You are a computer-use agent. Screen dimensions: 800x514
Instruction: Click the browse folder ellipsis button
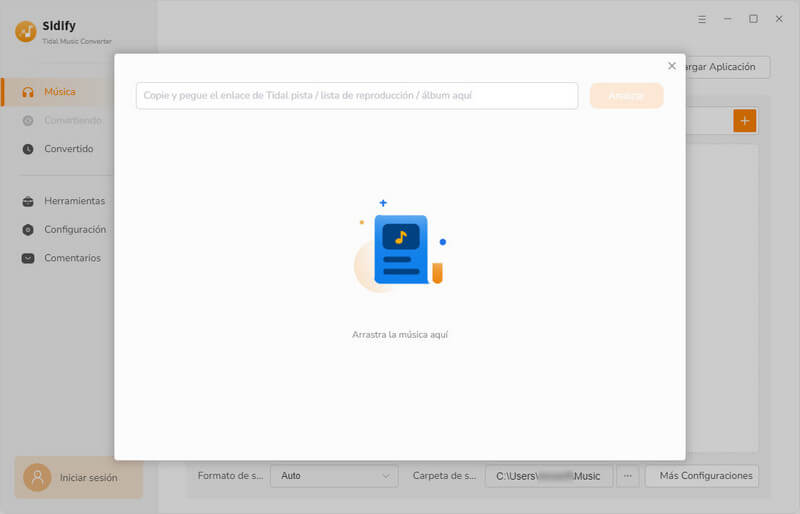pyautogui.click(x=628, y=476)
